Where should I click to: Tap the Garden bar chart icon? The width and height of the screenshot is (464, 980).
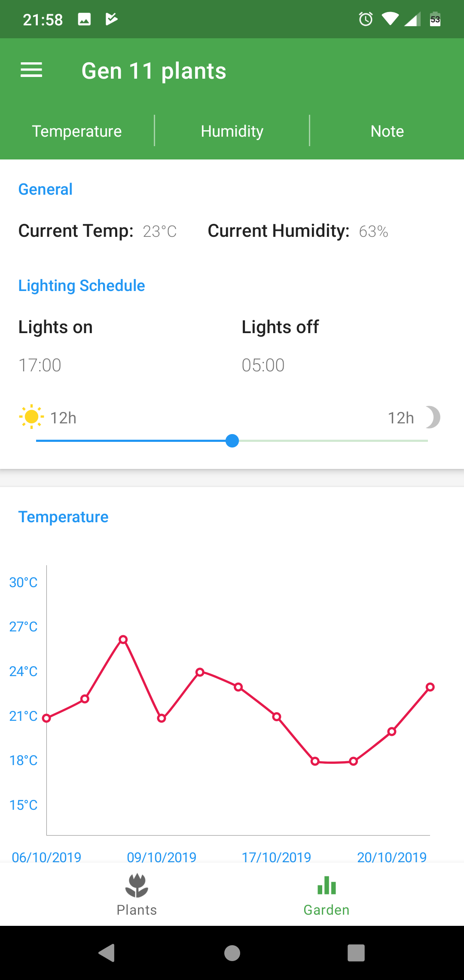click(x=327, y=885)
